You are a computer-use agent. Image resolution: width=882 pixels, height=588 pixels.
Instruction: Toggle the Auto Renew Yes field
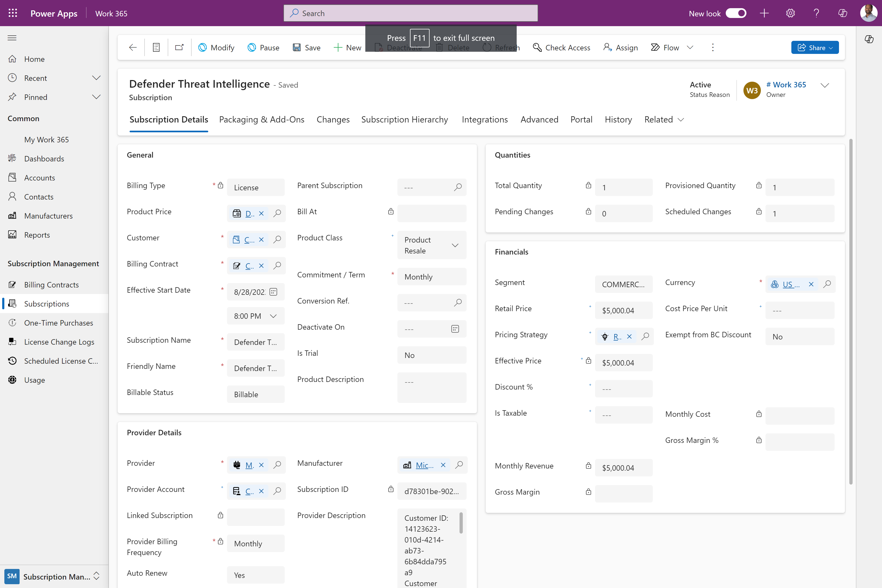pyautogui.click(x=255, y=575)
